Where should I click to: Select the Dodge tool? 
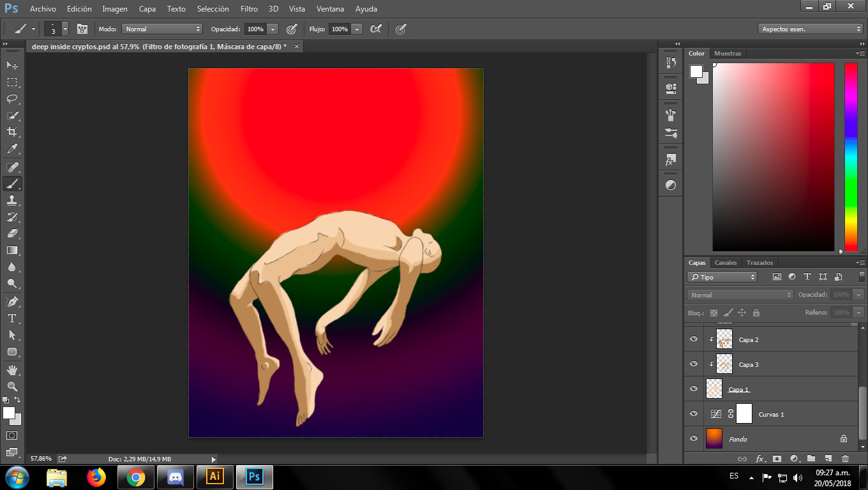(x=12, y=283)
